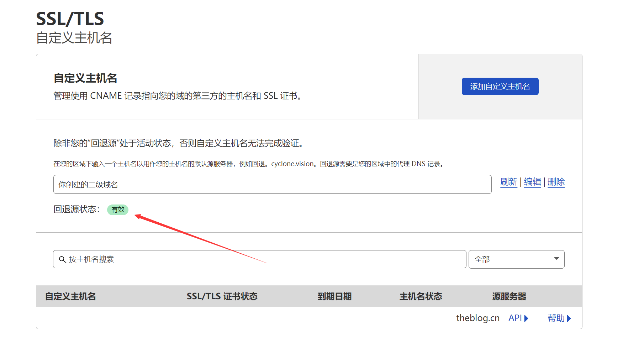Click the fallback origin input field
The image size is (644, 352).
click(272, 184)
